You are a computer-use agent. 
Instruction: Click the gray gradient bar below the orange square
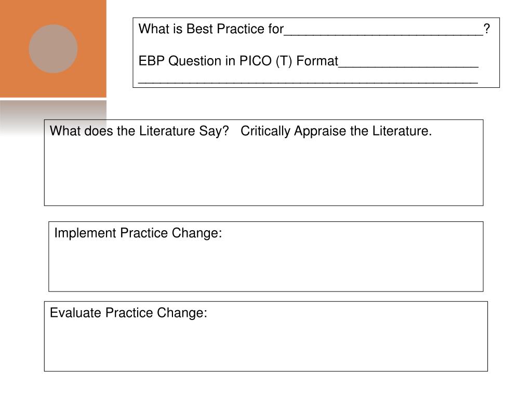[53, 118]
